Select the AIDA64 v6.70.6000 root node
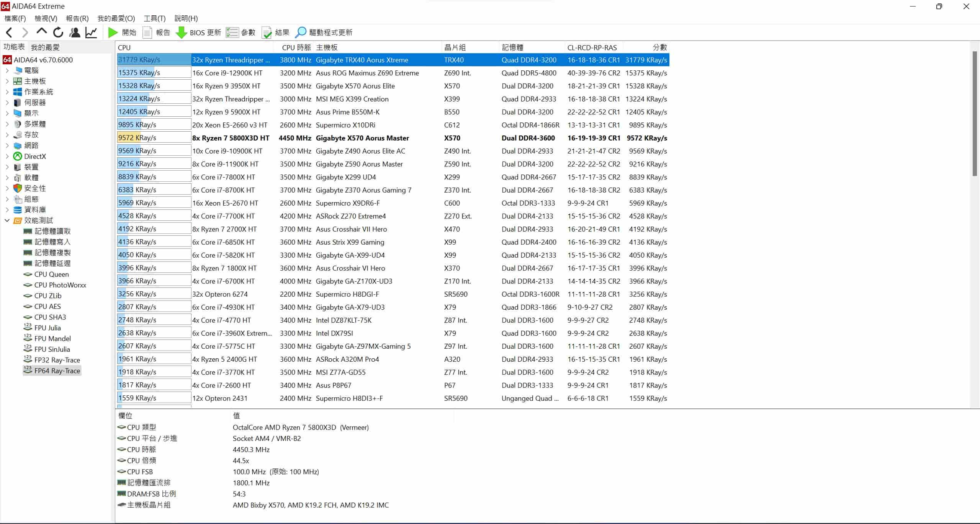Image resolution: width=980 pixels, height=524 pixels. (x=38, y=60)
